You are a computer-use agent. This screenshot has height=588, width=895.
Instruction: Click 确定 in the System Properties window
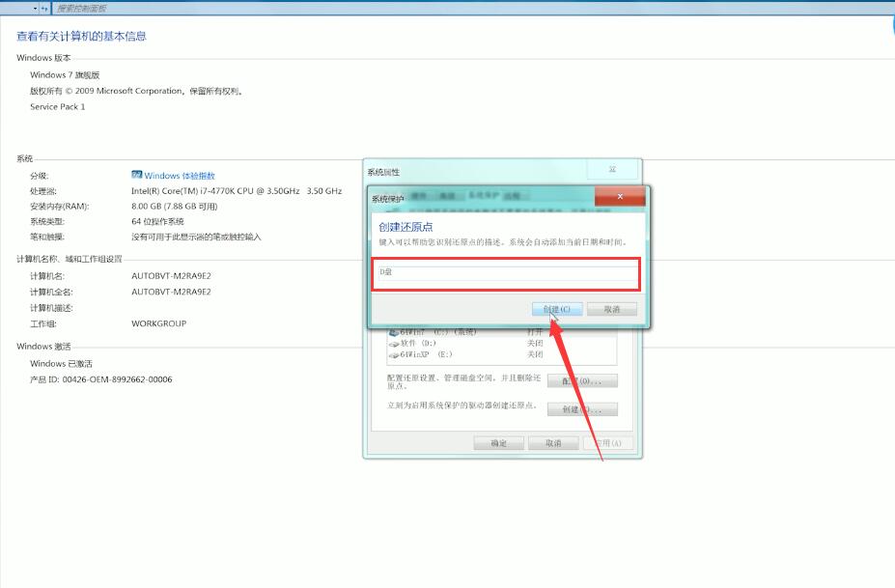click(x=499, y=443)
